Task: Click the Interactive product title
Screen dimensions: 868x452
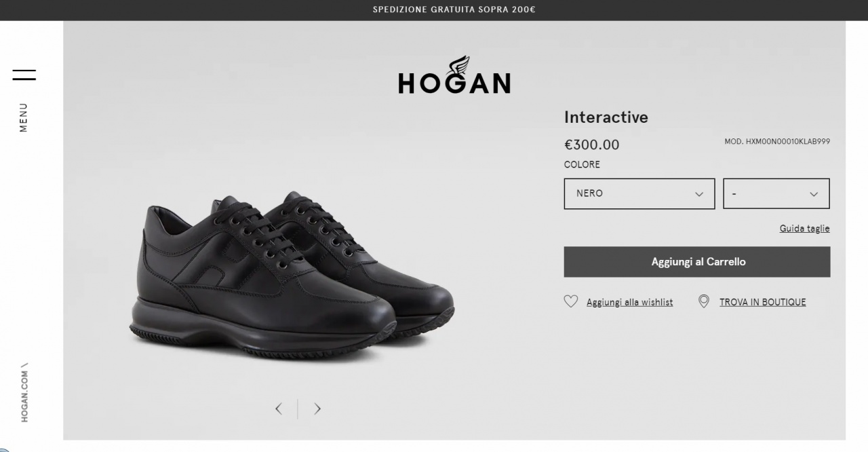Action: point(606,117)
